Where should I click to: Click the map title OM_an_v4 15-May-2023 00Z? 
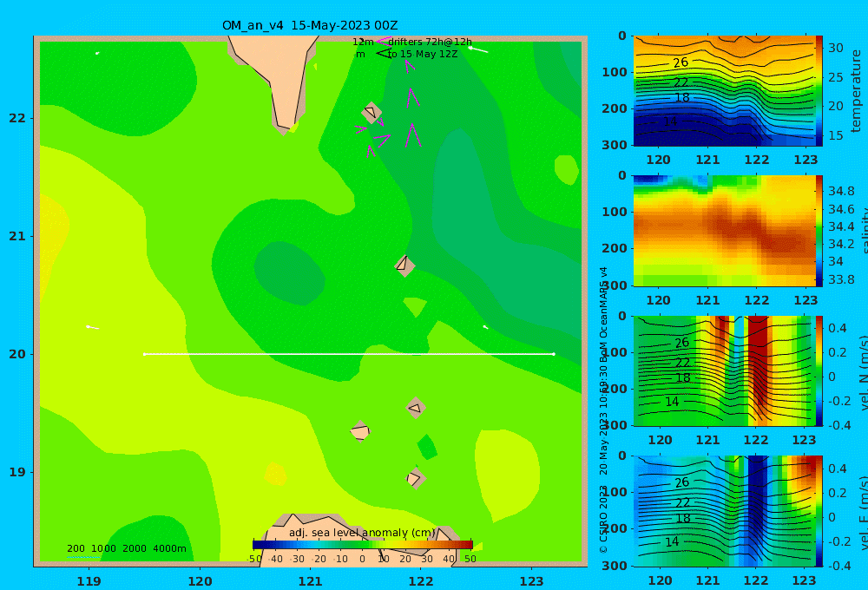click(310, 25)
